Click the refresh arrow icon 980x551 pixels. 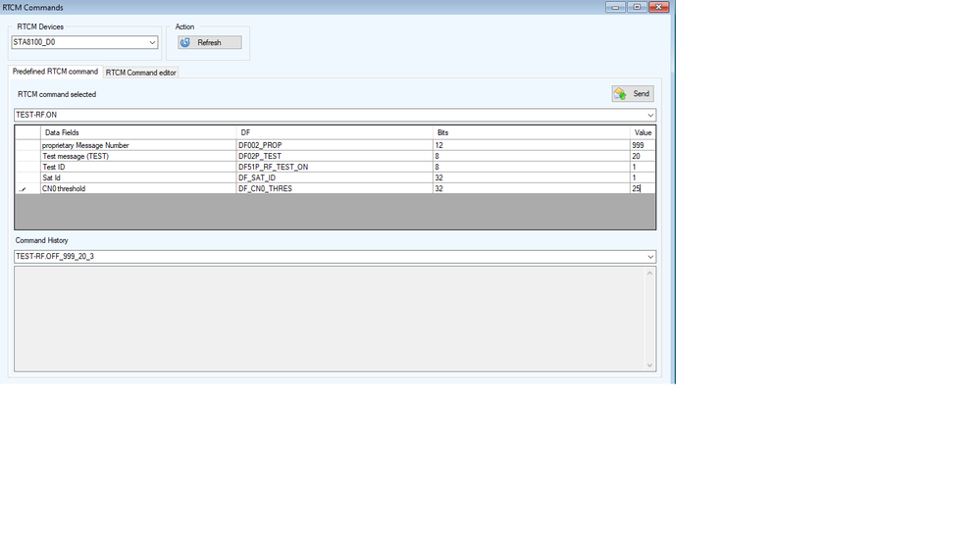pyautogui.click(x=185, y=42)
